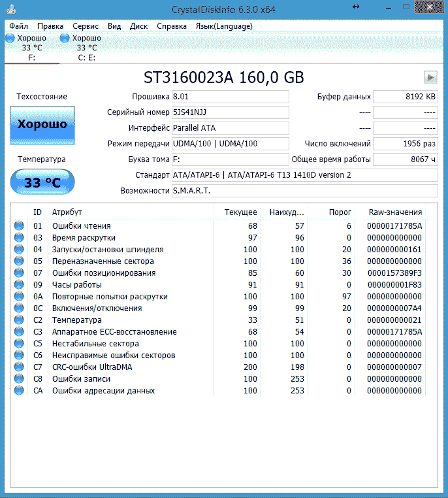Select the Часы работы attribute name

point(77,284)
